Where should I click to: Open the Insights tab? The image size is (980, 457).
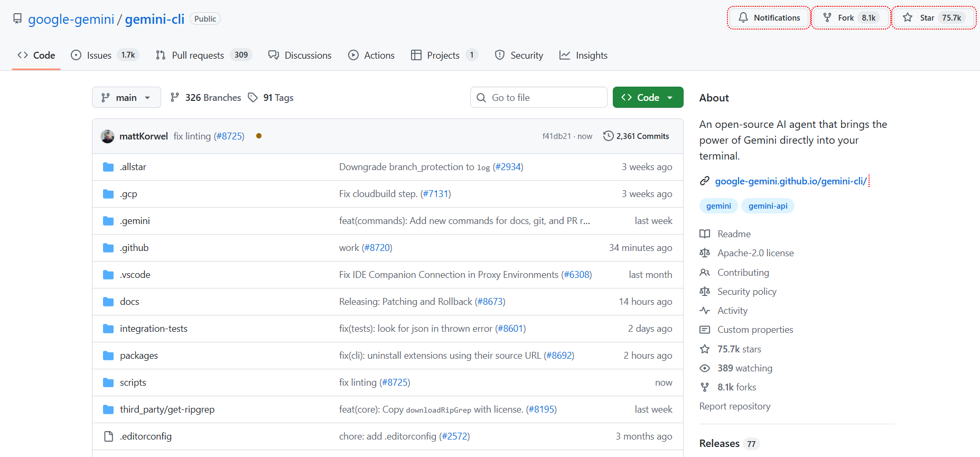pos(583,55)
